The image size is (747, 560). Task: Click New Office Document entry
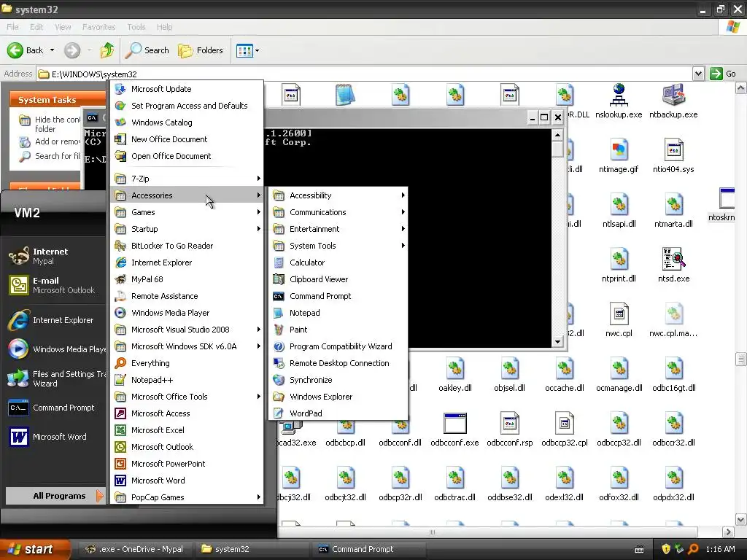(187, 139)
